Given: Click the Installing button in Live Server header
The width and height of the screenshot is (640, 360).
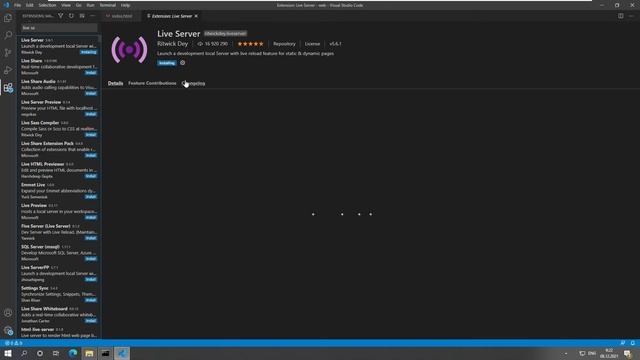Looking at the screenshot, I should pos(167,63).
